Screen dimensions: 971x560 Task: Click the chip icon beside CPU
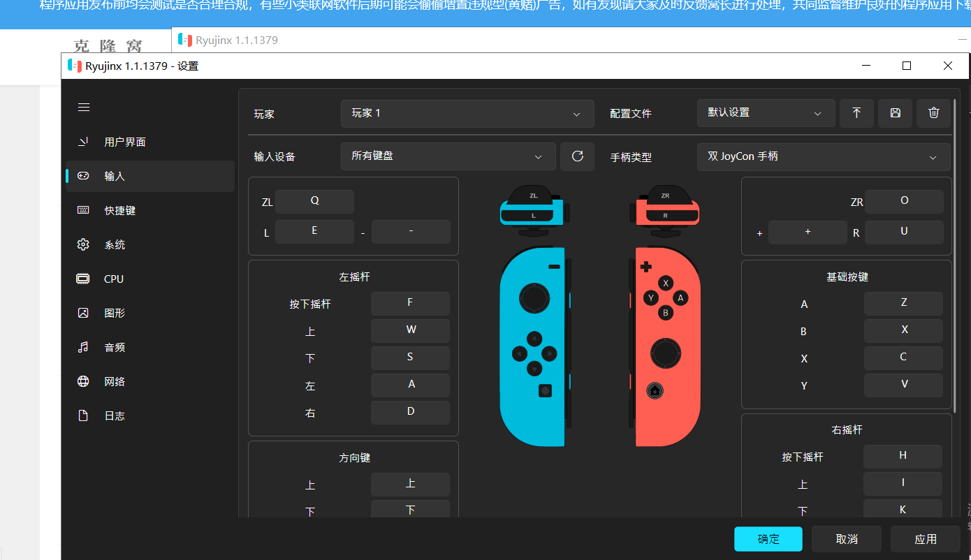coord(83,279)
